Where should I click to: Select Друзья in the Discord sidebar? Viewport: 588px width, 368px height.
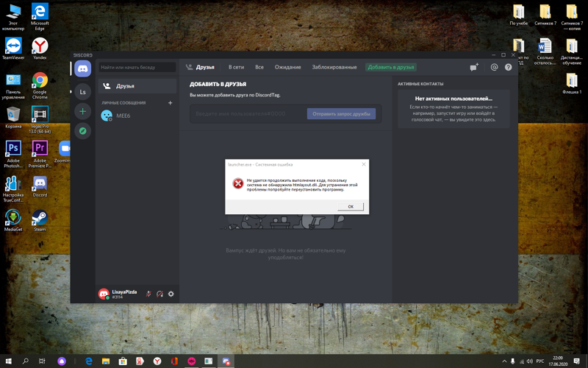137,86
